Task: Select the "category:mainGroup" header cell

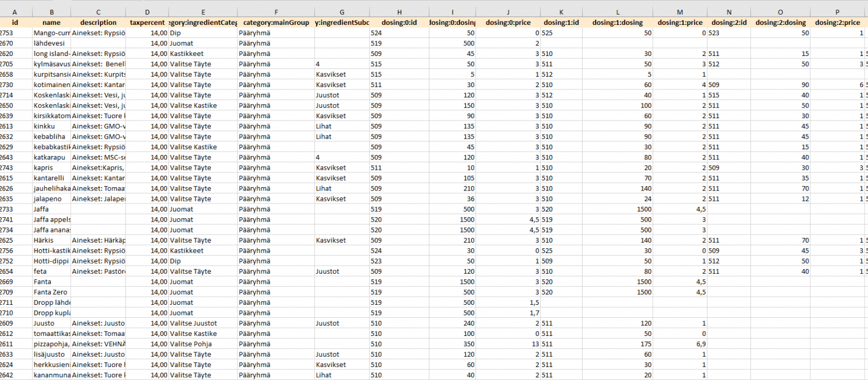Action: tap(276, 23)
